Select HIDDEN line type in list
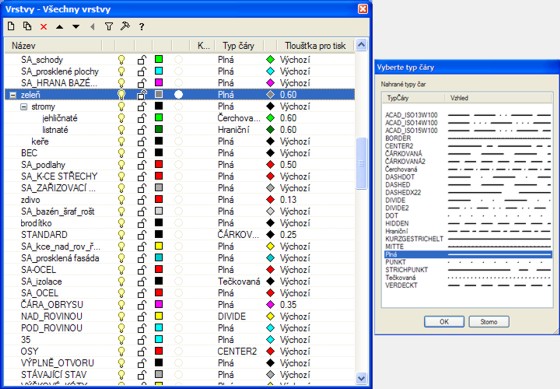 (468, 224)
